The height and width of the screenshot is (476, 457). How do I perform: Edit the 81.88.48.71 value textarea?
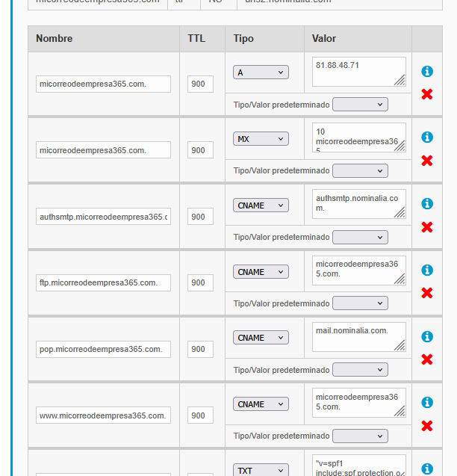(358, 72)
